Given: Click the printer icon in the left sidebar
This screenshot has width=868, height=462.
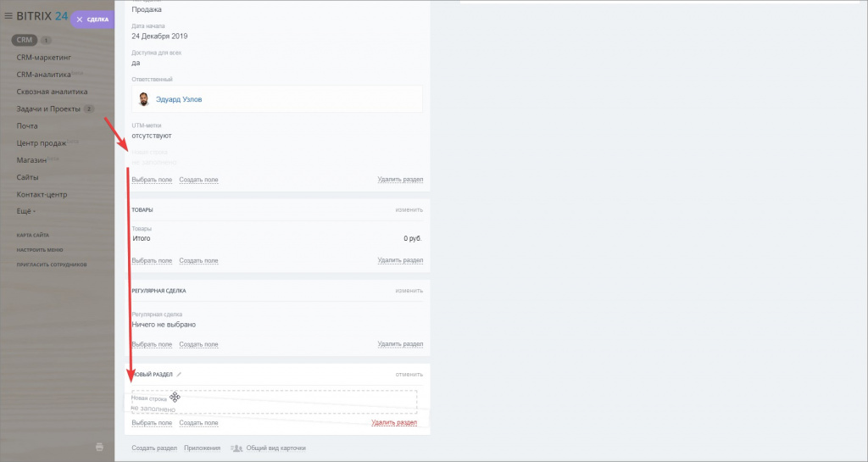Looking at the screenshot, I should (100, 447).
